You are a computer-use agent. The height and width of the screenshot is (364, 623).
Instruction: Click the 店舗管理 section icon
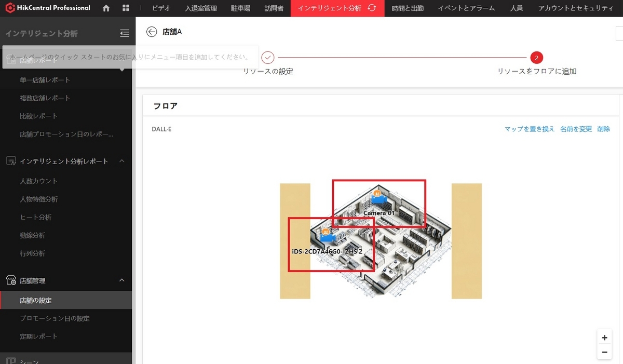click(x=11, y=280)
